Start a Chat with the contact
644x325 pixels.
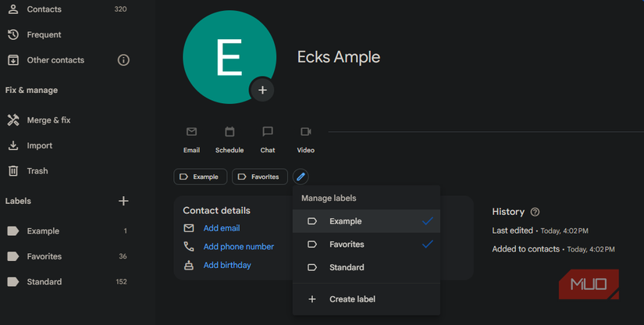[x=268, y=132]
